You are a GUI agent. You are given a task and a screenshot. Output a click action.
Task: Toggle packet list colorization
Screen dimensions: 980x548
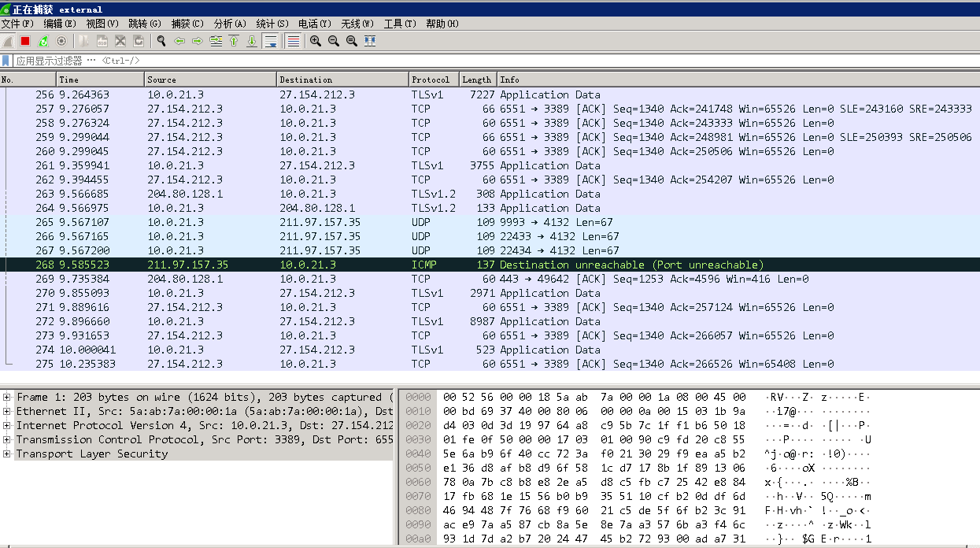(293, 41)
